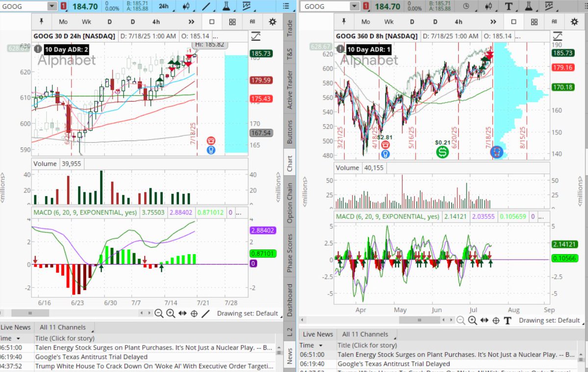This screenshot has width=588, height=372.
Task: Zoom in on the left chart
Action: coord(171,314)
